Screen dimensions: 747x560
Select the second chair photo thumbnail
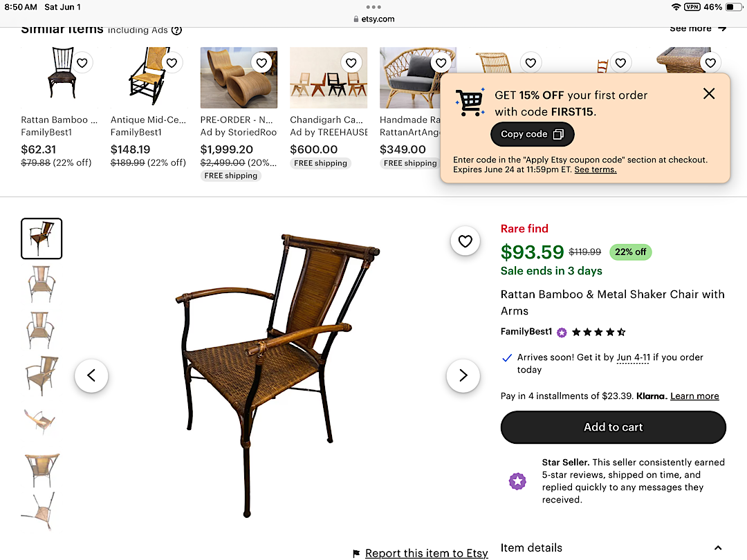(x=41, y=283)
